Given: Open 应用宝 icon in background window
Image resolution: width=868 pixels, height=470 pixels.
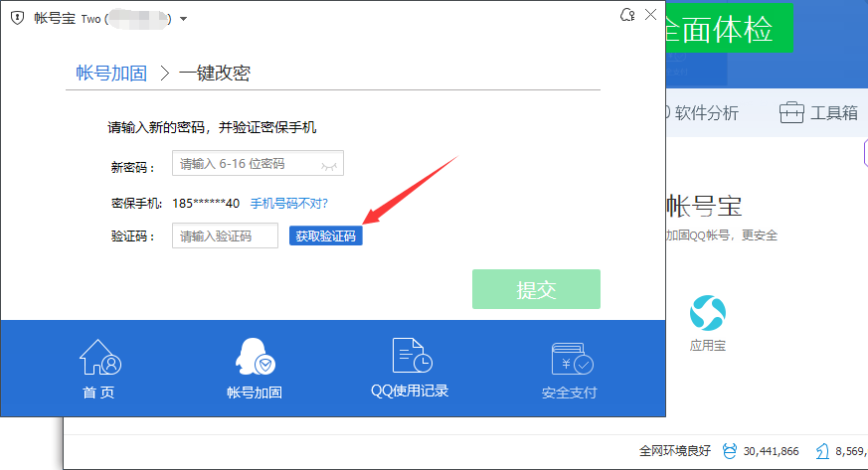Looking at the screenshot, I should (708, 313).
